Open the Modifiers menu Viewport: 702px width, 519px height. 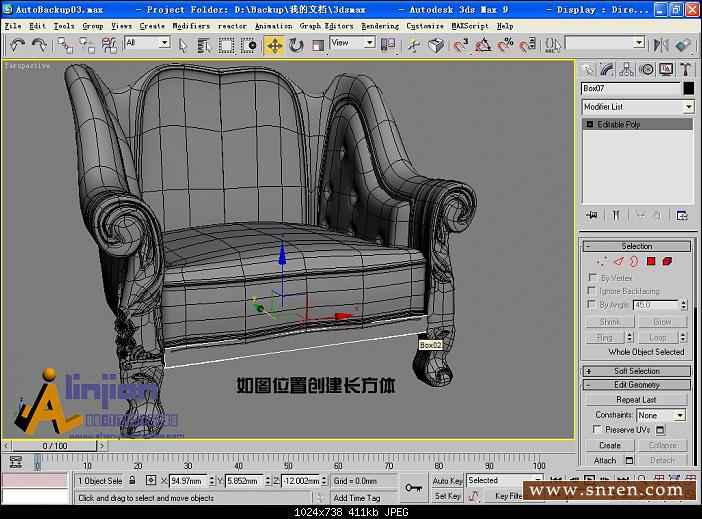(191, 26)
